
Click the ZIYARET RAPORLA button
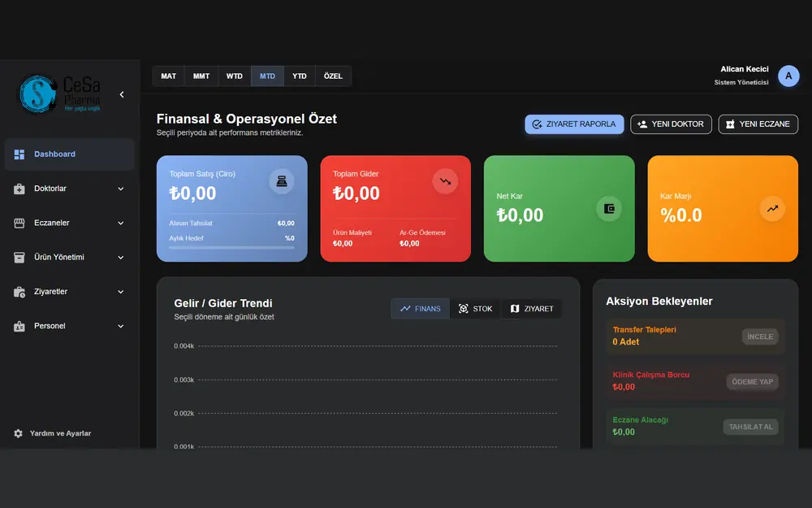pos(574,124)
